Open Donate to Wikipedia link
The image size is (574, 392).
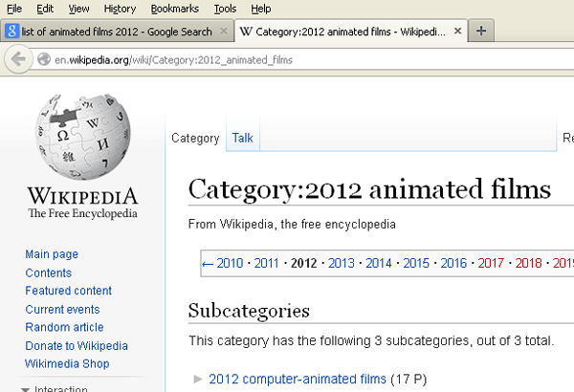[x=76, y=345]
